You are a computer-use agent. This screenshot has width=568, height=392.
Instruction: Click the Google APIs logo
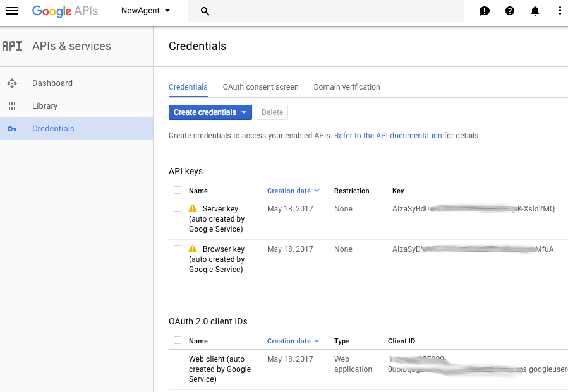pos(64,11)
